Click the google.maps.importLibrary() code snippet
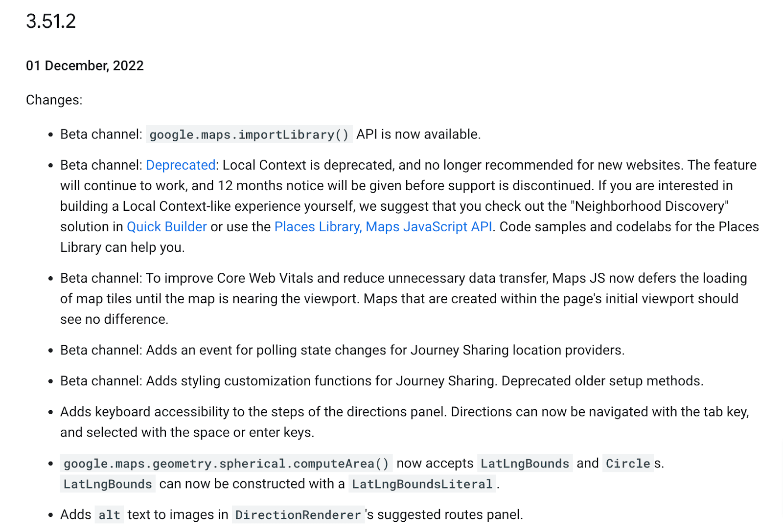The height and width of the screenshot is (532, 783). [x=249, y=134]
